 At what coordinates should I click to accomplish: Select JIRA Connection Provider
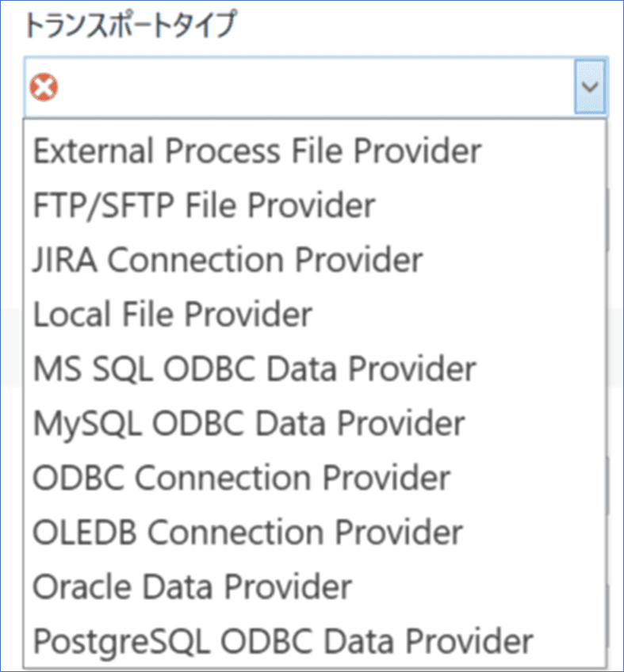pos(228,260)
